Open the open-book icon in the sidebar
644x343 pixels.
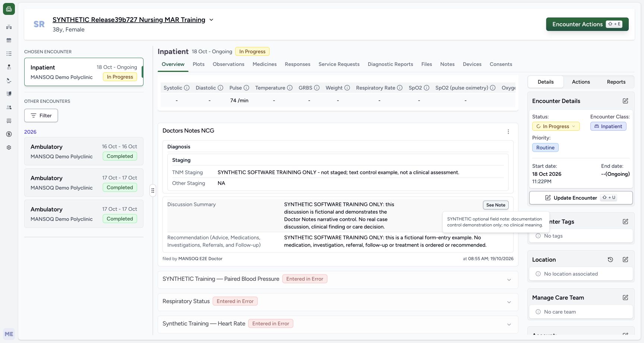[9, 94]
